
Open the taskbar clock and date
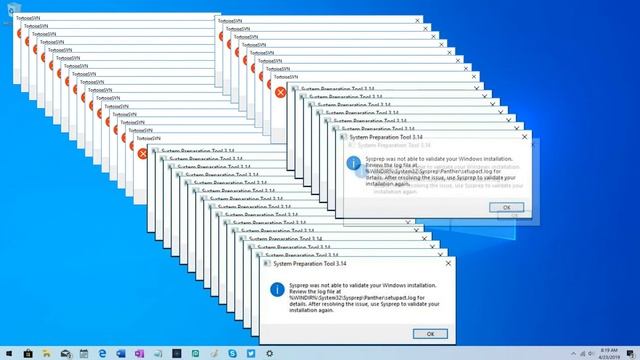[x=609, y=353]
